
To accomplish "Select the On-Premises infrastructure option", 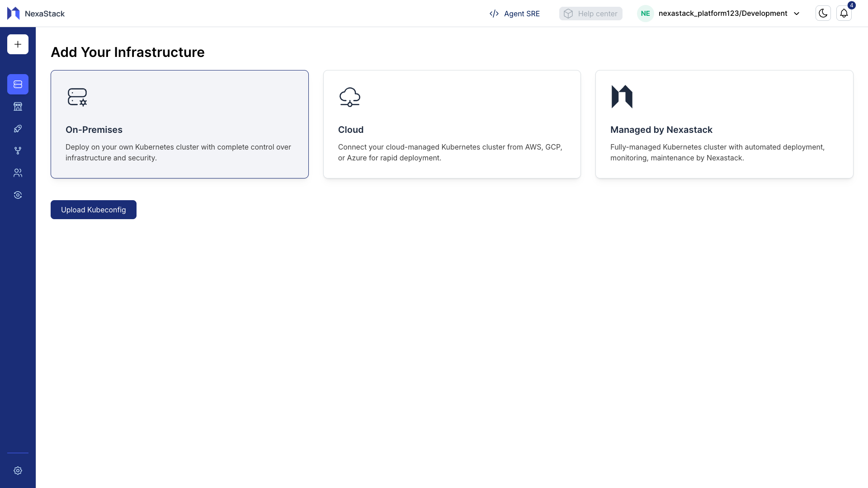I will point(179,124).
